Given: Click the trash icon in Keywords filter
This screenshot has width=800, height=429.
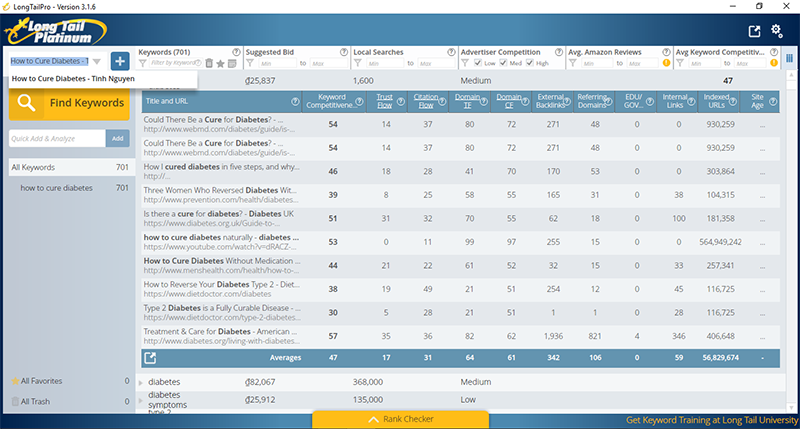Looking at the screenshot, I should [209, 63].
